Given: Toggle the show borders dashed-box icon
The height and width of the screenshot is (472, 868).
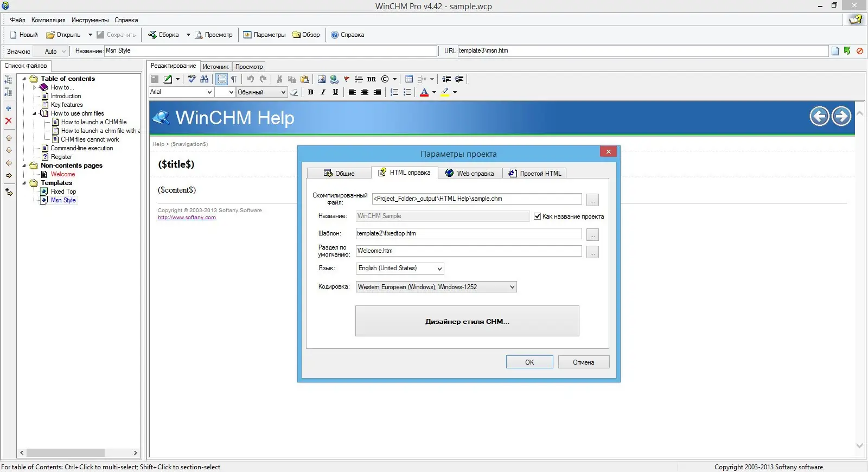Looking at the screenshot, I should (221, 79).
